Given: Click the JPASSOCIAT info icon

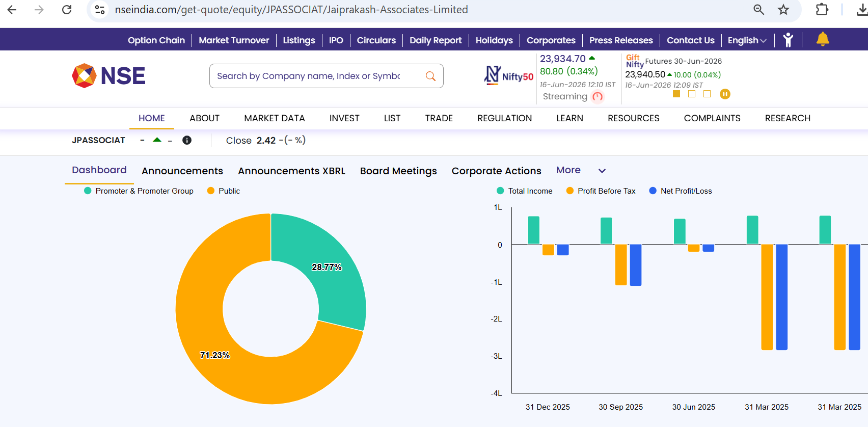Looking at the screenshot, I should tap(187, 140).
